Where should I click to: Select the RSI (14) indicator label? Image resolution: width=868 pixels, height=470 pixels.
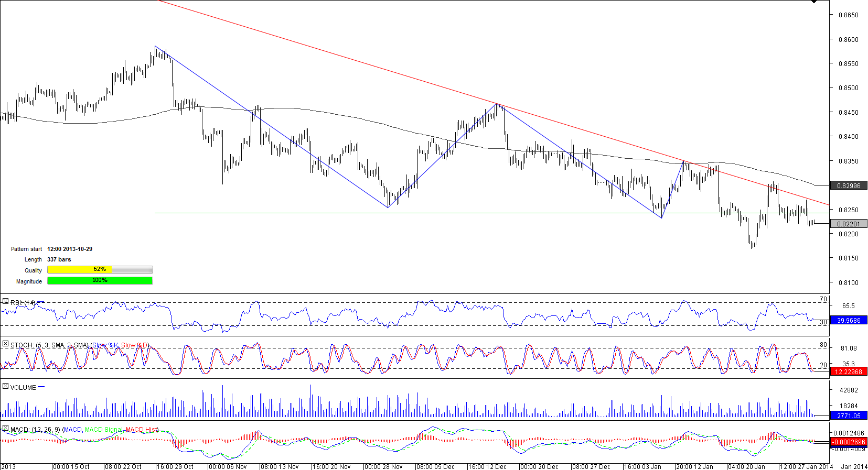(x=23, y=303)
